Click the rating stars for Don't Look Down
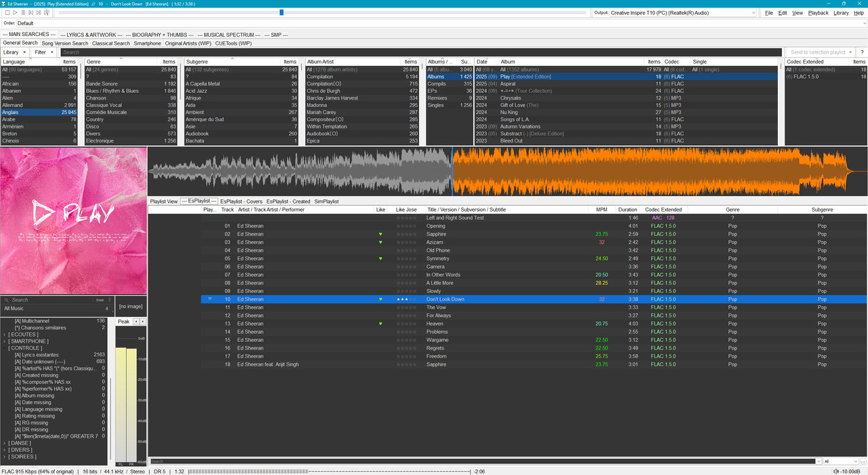Screen dimensions: 868x475 406,299
